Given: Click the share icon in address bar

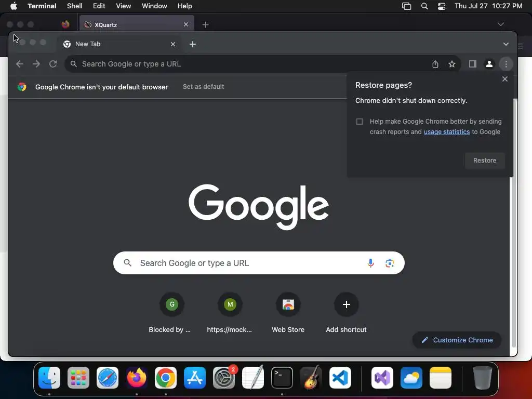Looking at the screenshot, I should tap(435, 64).
